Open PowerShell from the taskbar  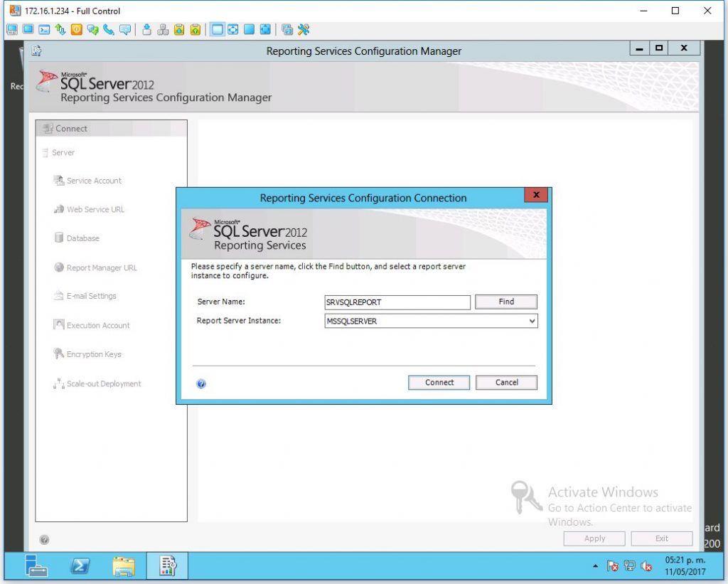[x=80, y=566]
